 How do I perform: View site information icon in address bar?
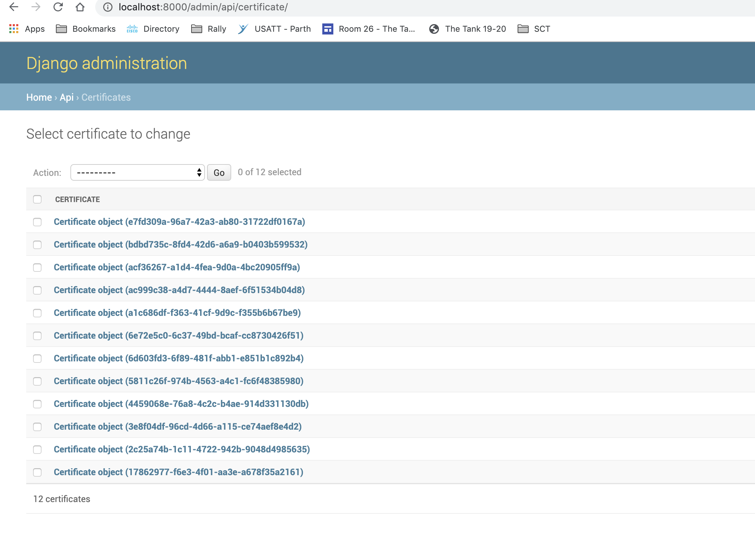tap(108, 7)
